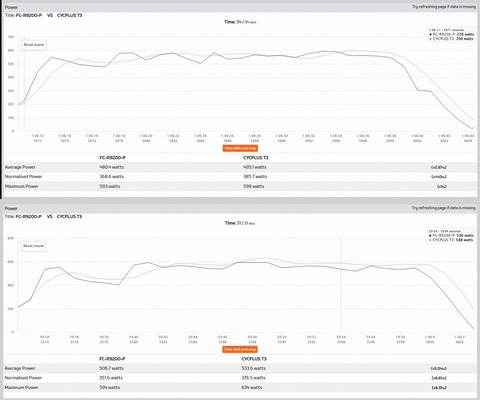Image resolution: width=480 pixels, height=400 pixels.
Task: Click the CYCPLUS T3 column header in upper table
Action: pyautogui.click(x=256, y=158)
